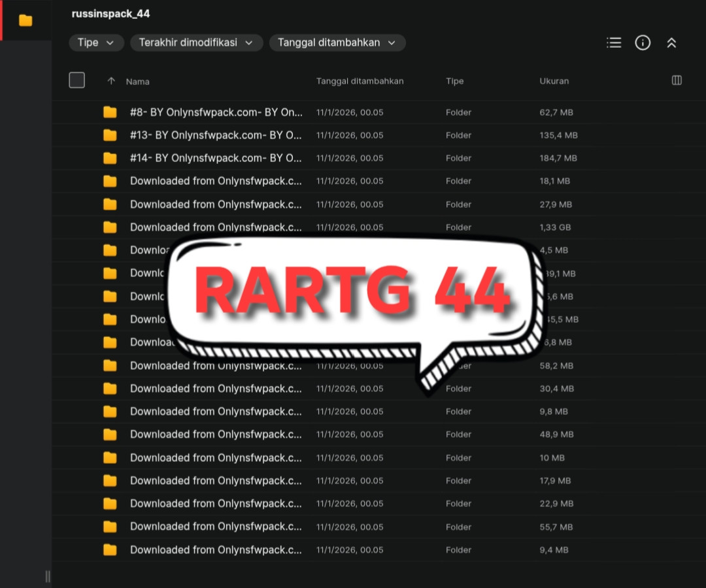Sort by the Nama column header

pos(137,82)
